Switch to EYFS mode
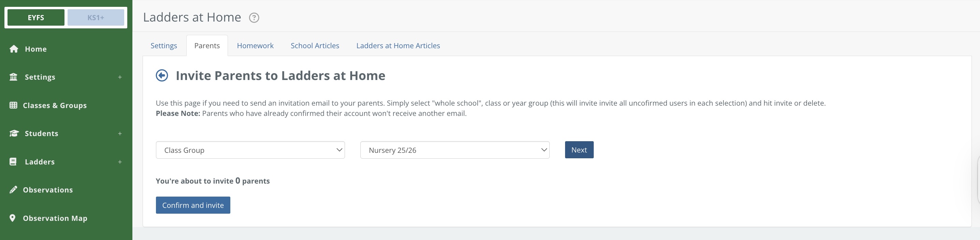The width and height of the screenshot is (980, 240). point(36,17)
